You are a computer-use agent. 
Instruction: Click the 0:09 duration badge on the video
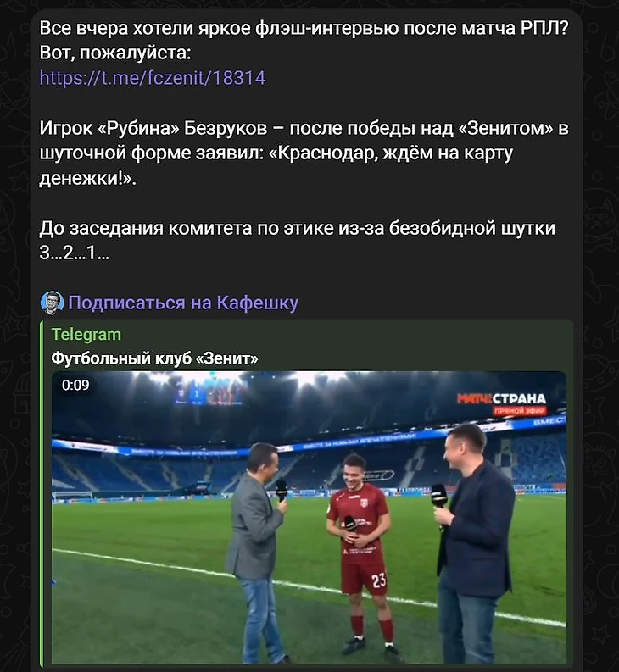click(75, 385)
